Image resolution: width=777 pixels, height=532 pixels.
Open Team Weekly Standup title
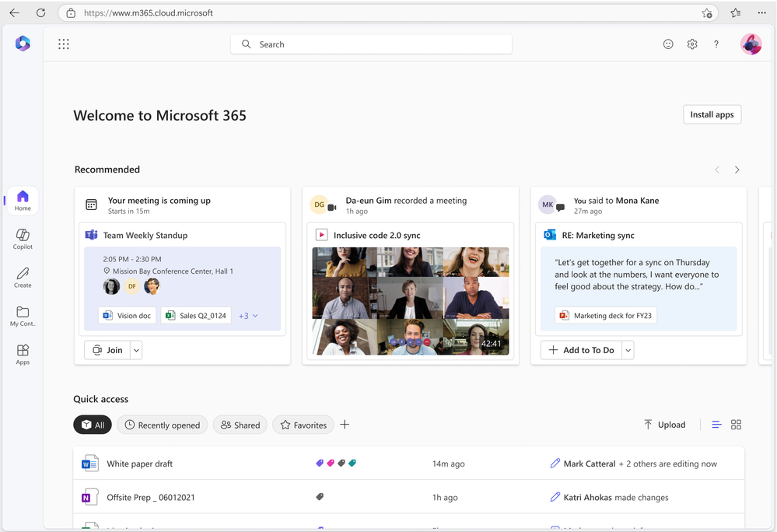click(145, 236)
